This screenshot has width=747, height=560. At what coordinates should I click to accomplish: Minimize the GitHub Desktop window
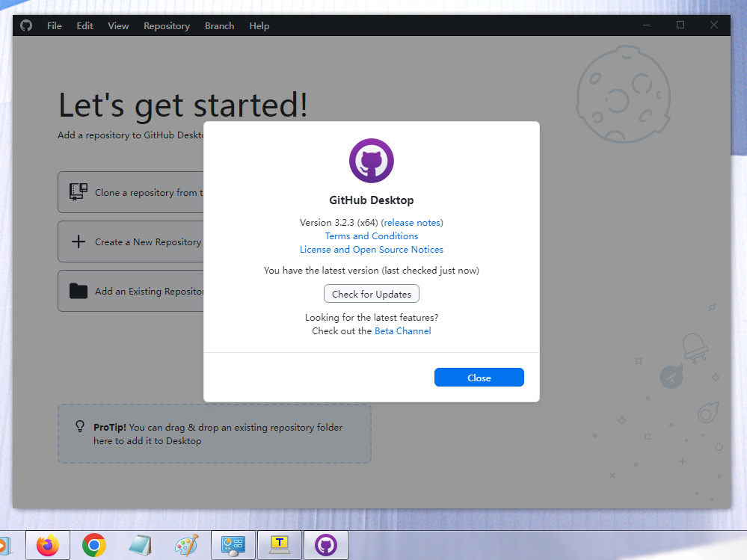coord(647,25)
